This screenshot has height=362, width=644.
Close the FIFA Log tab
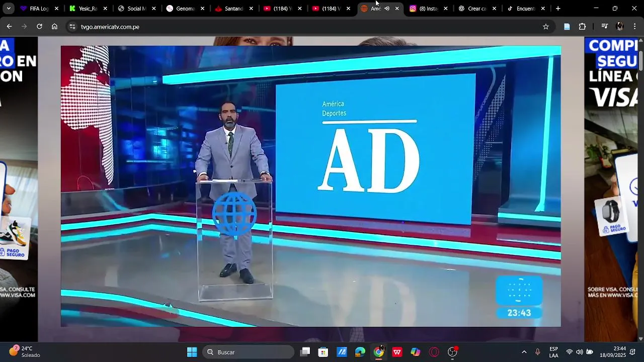[x=56, y=9]
